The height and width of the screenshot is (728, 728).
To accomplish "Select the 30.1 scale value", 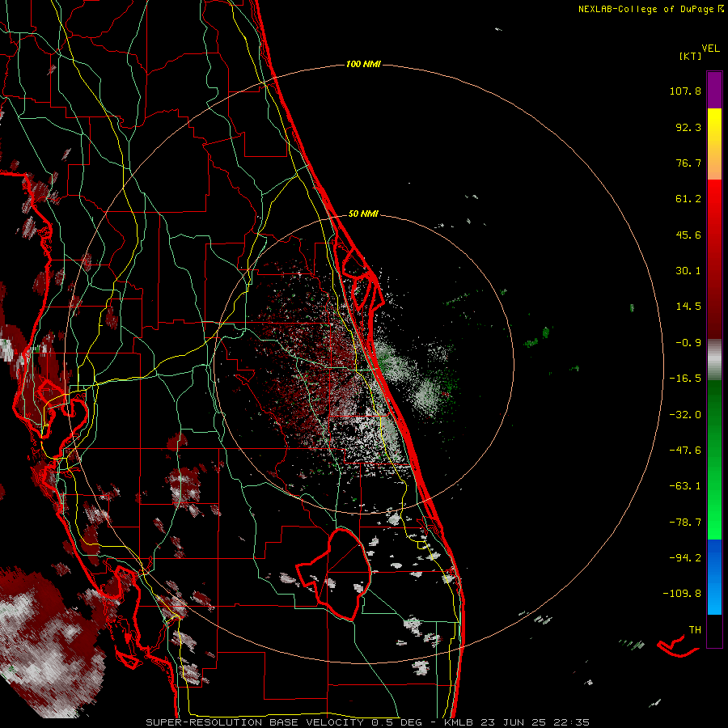I will click(688, 271).
